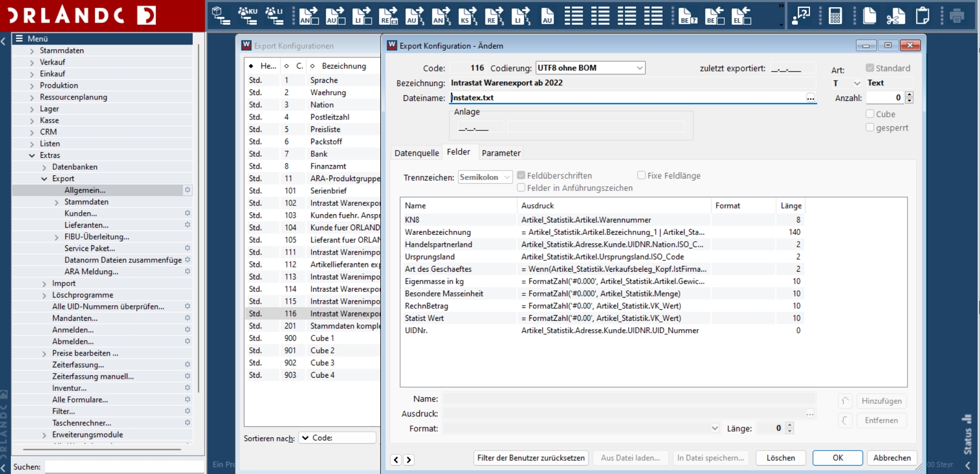
Task: Open the calculator toolbar icon
Action: [835, 16]
